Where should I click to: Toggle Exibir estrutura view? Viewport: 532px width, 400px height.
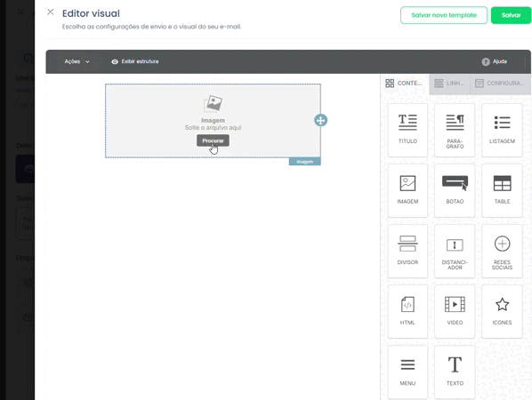tap(135, 61)
